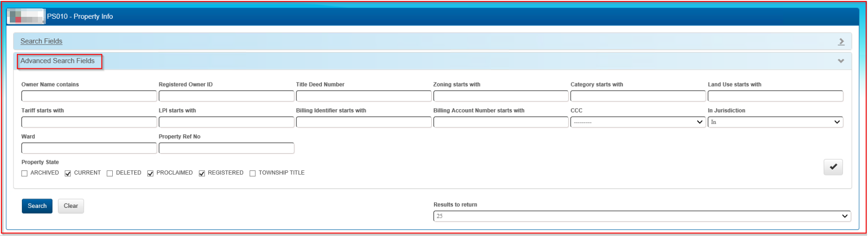Click the Billing Account Number input field
This screenshot has width=868, height=236.
[500, 122]
